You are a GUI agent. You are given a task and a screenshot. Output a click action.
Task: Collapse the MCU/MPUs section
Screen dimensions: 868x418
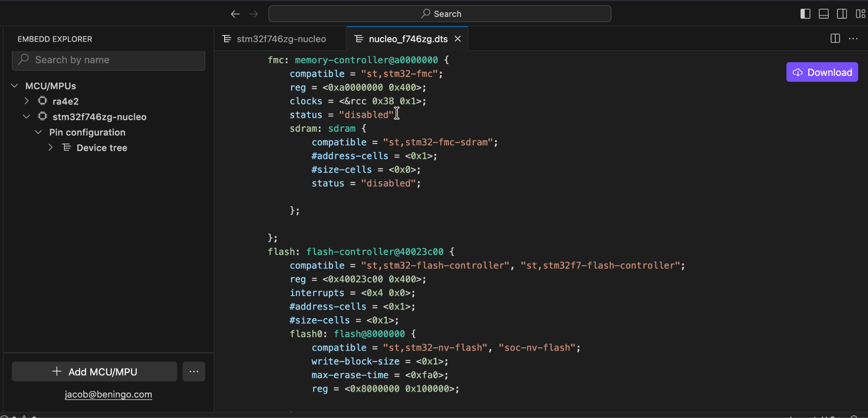tap(14, 86)
